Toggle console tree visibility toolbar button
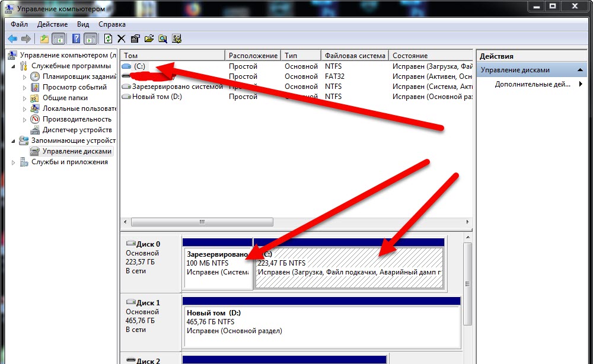593x364 pixels. click(58, 39)
